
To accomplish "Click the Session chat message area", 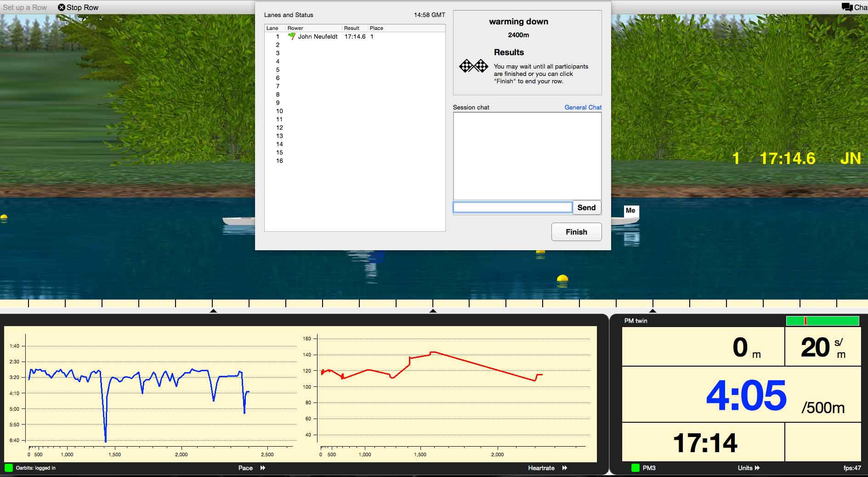I will 527,156.
